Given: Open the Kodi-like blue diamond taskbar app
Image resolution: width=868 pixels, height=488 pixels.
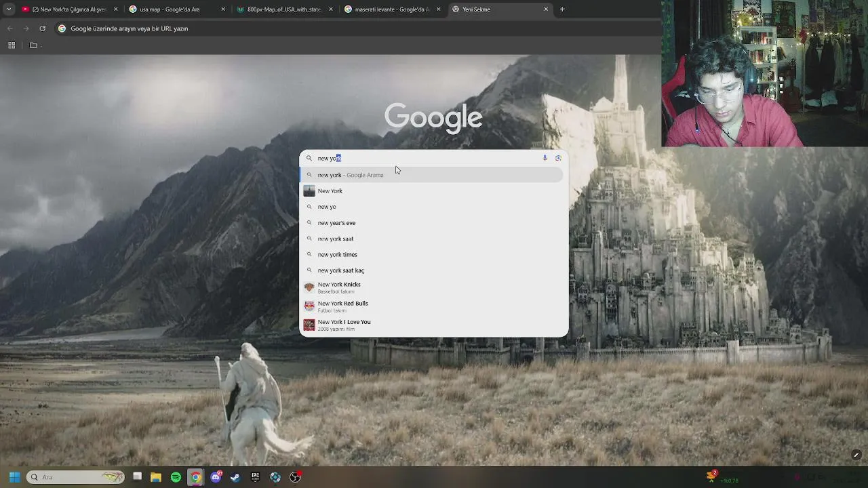Looking at the screenshot, I should [x=275, y=477].
